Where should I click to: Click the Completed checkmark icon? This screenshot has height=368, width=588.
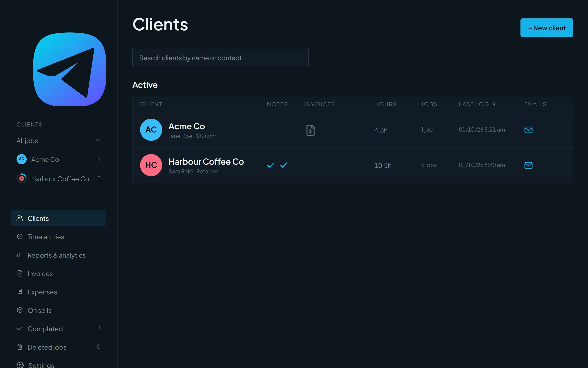point(20,329)
